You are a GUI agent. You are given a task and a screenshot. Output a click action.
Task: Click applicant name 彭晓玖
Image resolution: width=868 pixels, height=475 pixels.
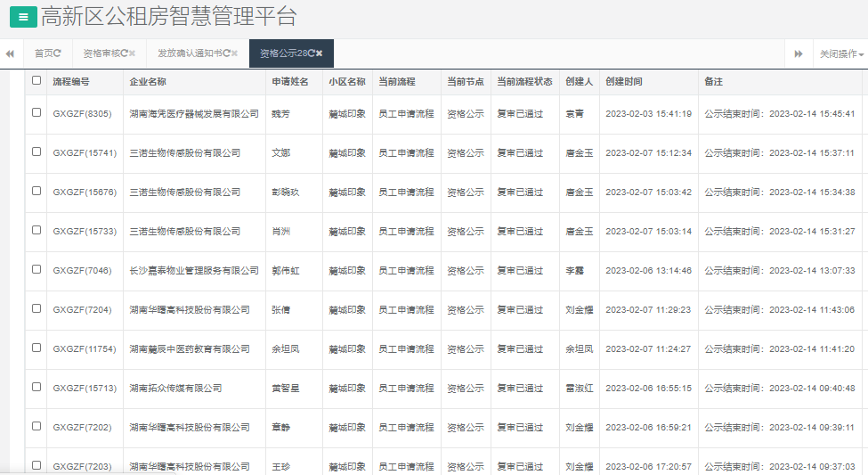coord(285,192)
